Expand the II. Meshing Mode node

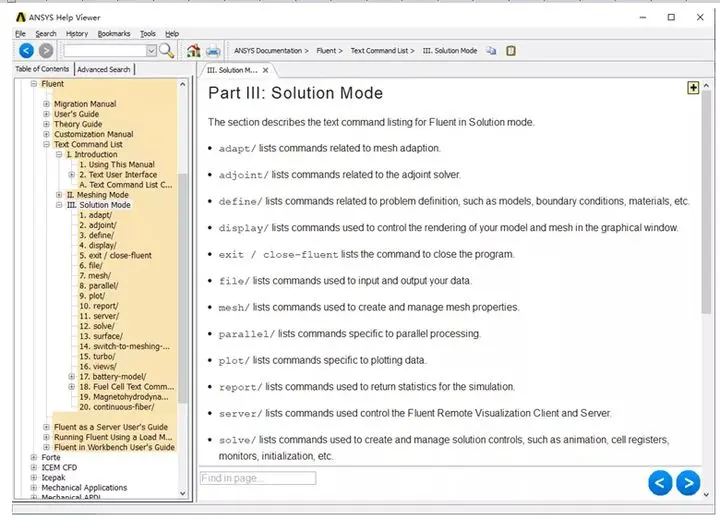[59, 195]
